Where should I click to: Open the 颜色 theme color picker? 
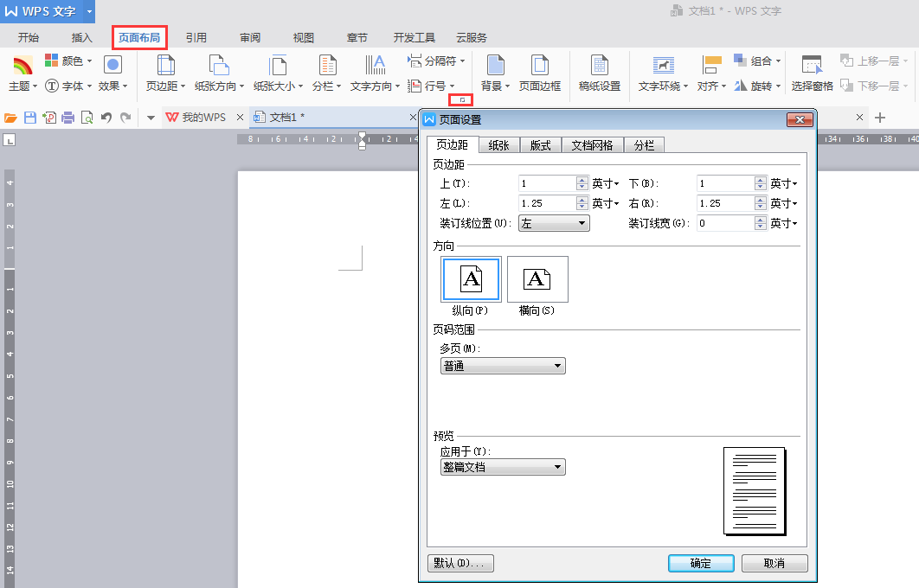point(68,61)
